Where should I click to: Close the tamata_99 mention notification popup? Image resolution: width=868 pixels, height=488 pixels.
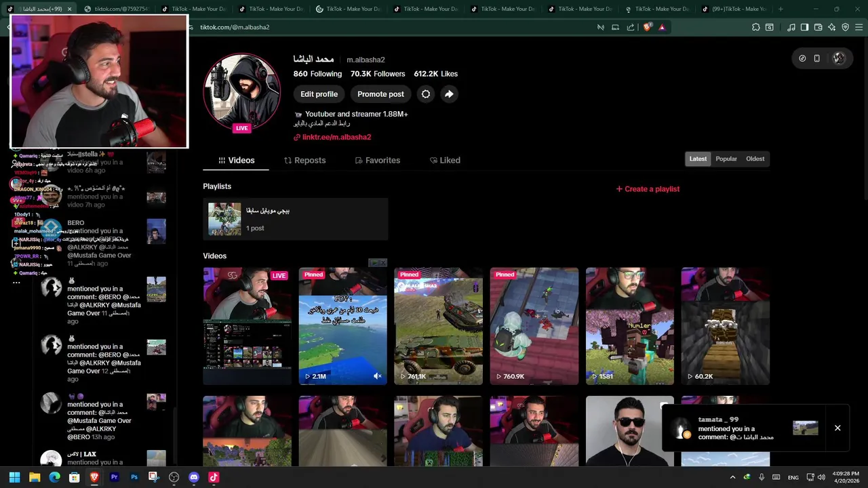(x=837, y=428)
